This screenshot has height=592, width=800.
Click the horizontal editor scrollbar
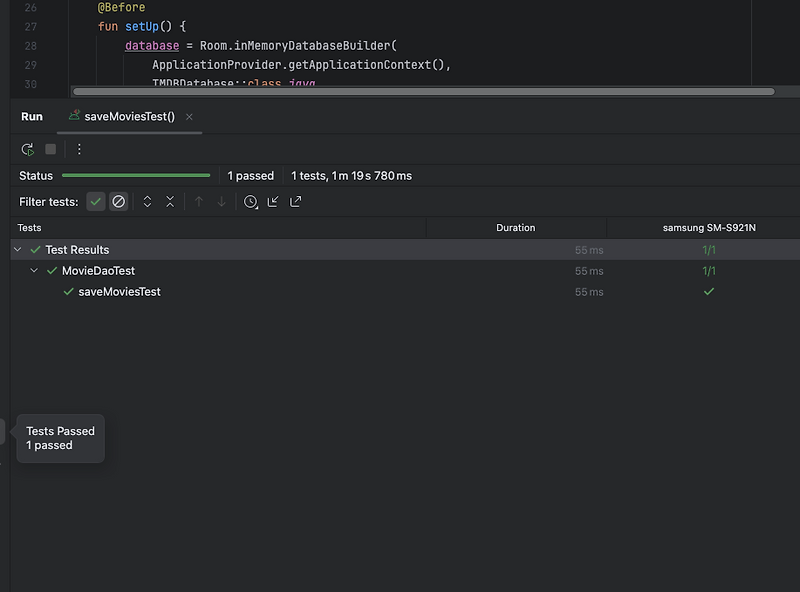424,91
